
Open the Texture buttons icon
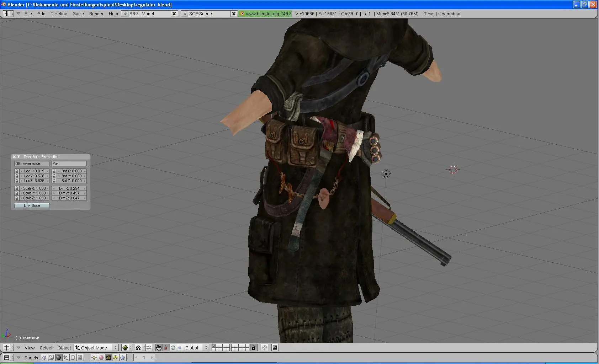coord(108,358)
